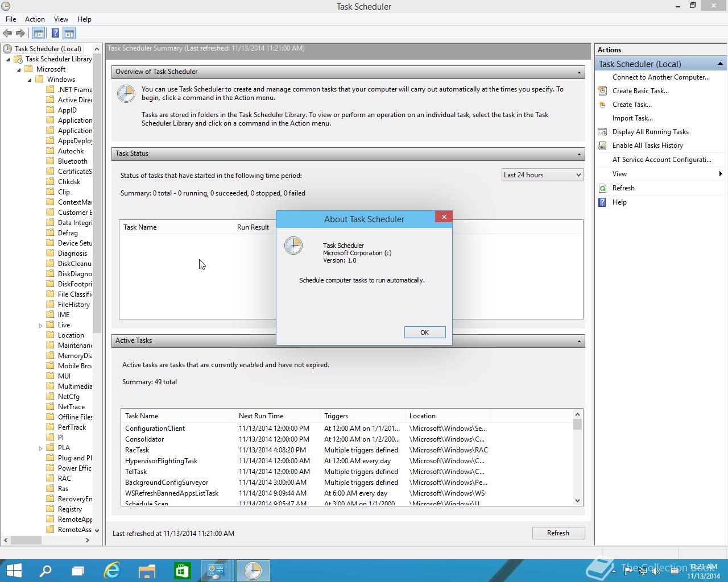Viewport: 728px width, 582px height.
Task: Click Enable All Tasks History action
Action: click(648, 145)
